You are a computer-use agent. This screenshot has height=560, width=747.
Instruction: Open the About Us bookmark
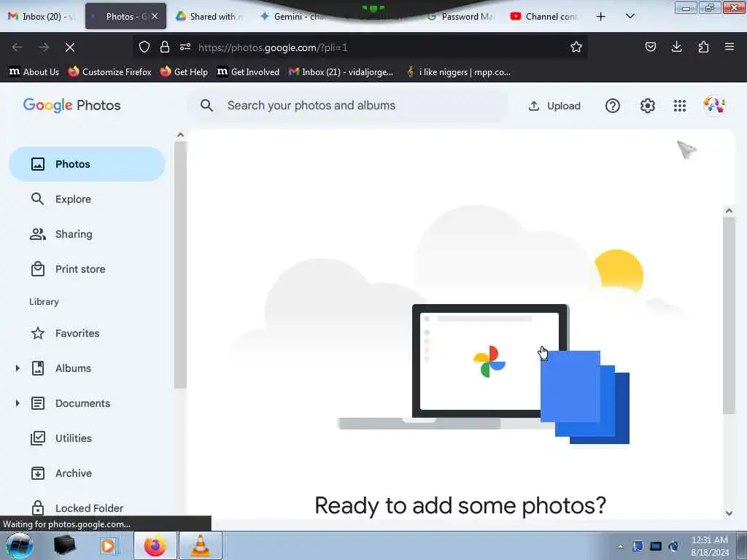[34, 72]
